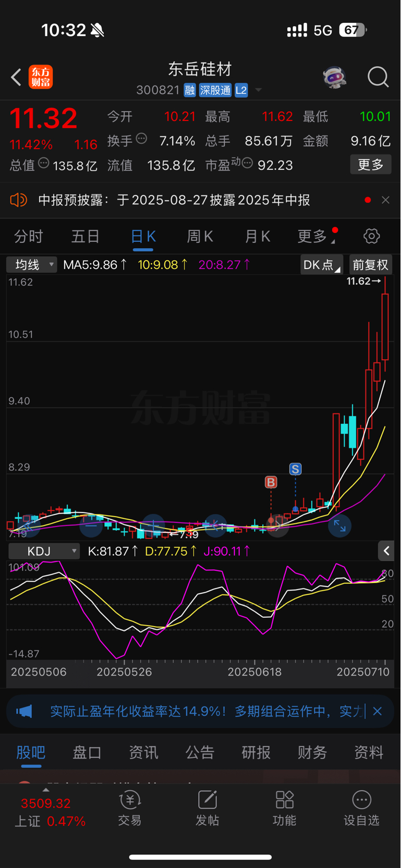Open the KDJ indicator dropdown
Viewport: 401px width, 868px height.
coord(44,551)
